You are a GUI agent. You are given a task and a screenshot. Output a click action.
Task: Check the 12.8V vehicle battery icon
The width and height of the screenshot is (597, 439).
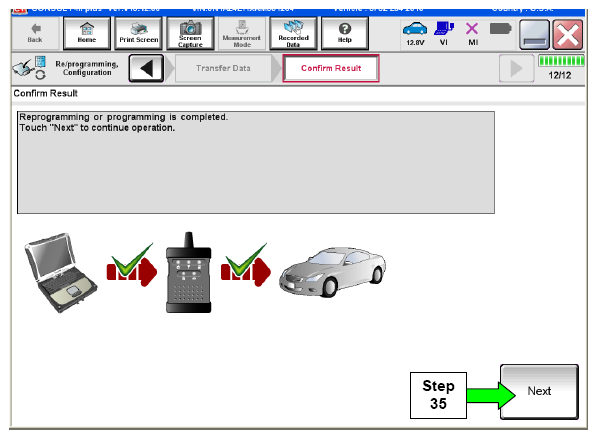pyautogui.click(x=415, y=34)
